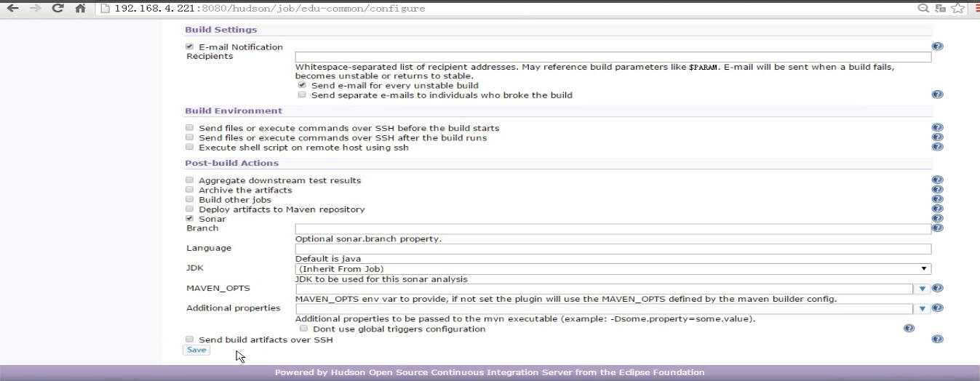Click the 'Optional sonar.branch property.' hint
The width and height of the screenshot is (980, 381).
coord(368,238)
